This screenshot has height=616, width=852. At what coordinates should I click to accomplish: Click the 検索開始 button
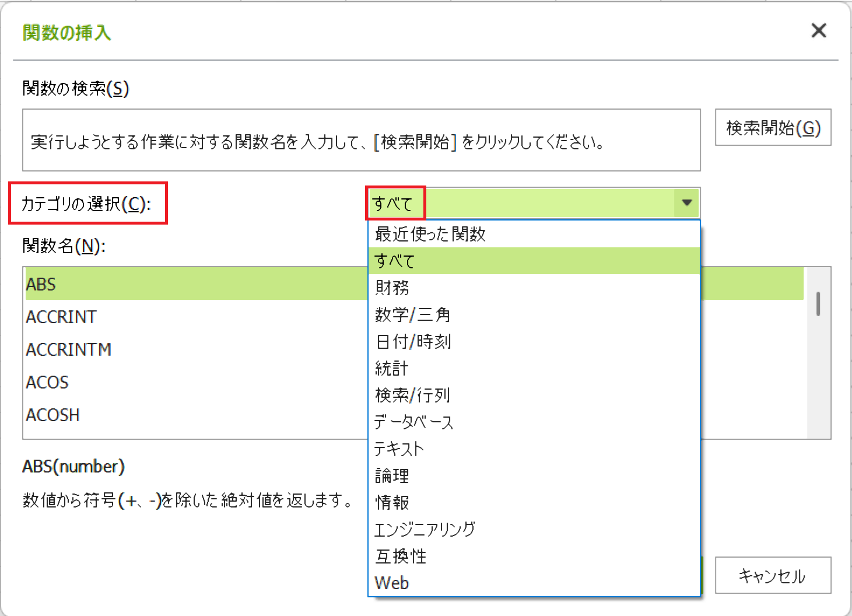(x=773, y=128)
